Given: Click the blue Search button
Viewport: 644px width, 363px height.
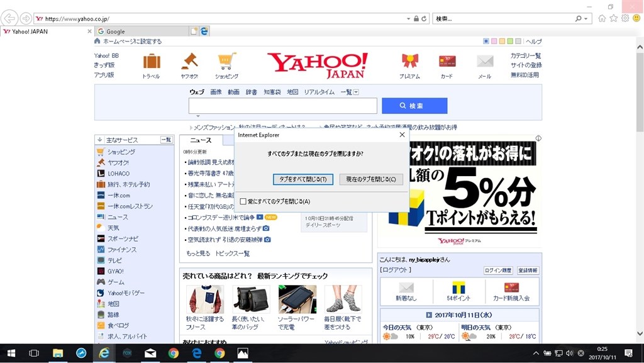Looking at the screenshot, I should pos(414,106).
